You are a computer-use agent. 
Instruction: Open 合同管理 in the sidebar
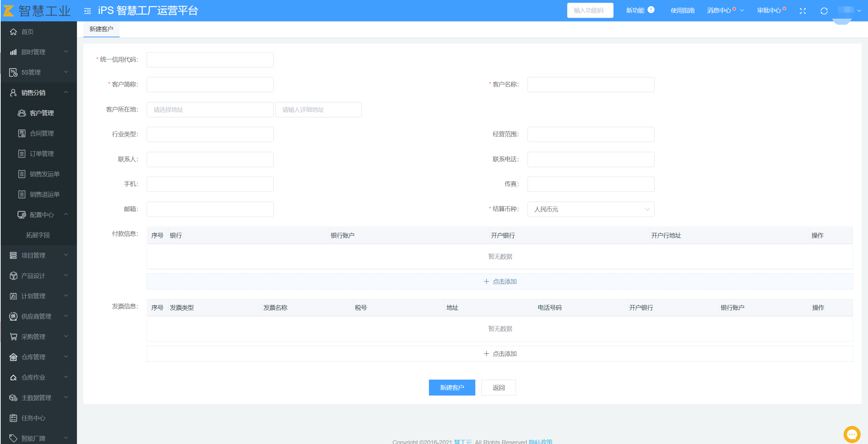[42, 133]
